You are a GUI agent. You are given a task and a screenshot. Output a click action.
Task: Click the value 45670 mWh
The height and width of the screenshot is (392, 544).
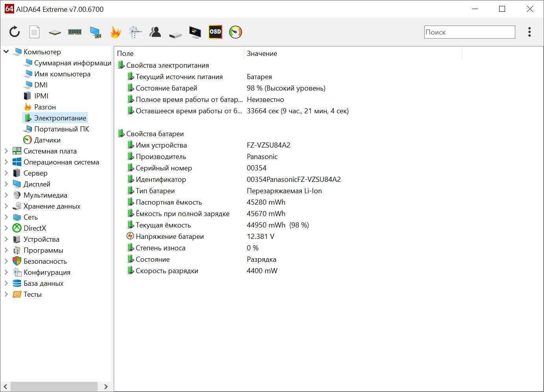[266, 214]
